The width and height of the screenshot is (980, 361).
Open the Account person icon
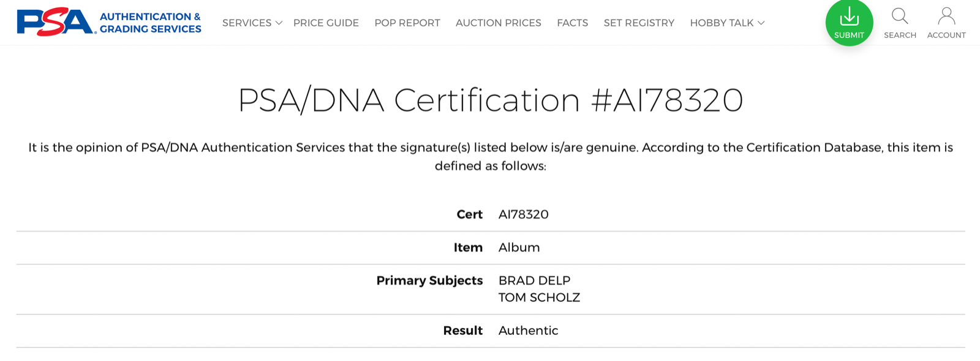pyautogui.click(x=946, y=16)
